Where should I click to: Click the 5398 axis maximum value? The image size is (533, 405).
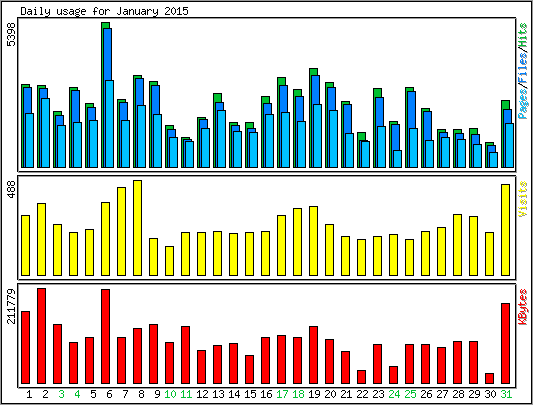[12, 34]
